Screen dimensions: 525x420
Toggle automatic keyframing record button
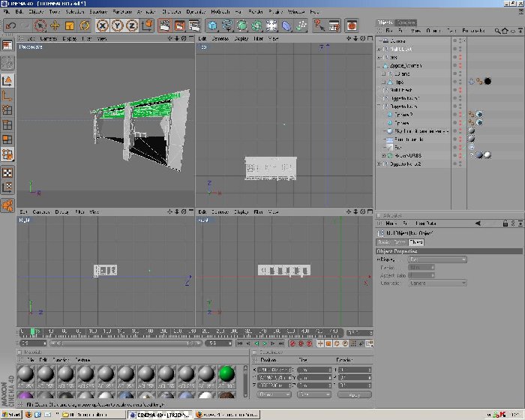(x=301, y=343)
